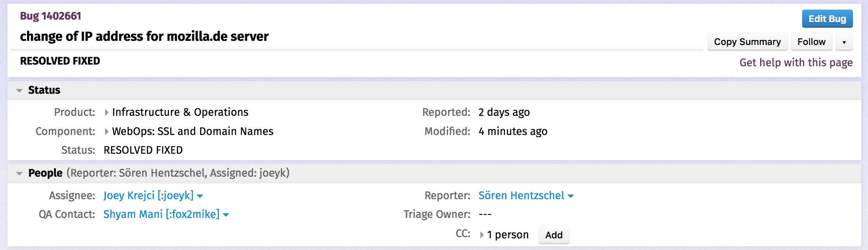The height and width of the screenshot is (250, 868).
Task: Click the 2 days ago reported time
Action: (504, 112)
